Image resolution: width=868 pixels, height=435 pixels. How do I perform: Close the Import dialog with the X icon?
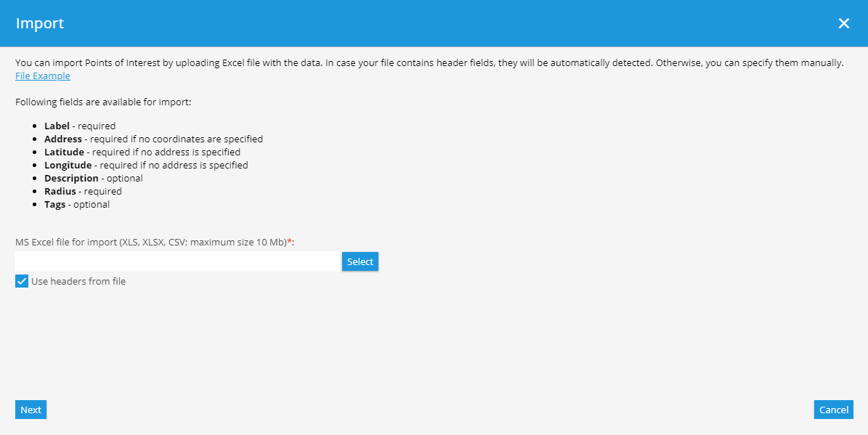click(x=843, y=23)
